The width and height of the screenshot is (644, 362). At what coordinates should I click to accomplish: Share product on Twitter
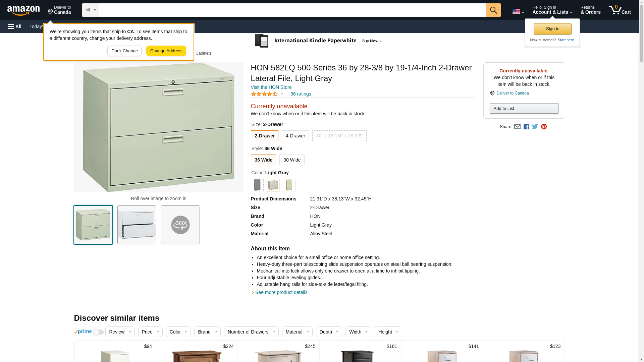(535, 127)
